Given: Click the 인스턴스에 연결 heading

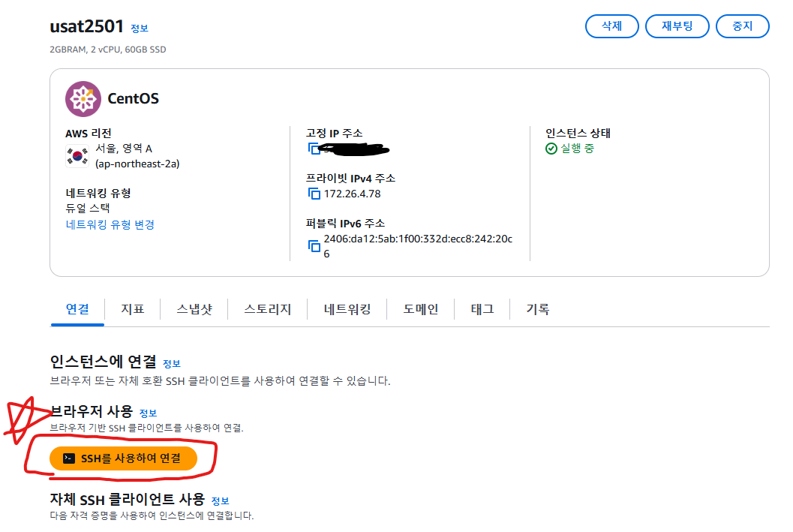Looking at the screenshot, I should coord(104,362).
